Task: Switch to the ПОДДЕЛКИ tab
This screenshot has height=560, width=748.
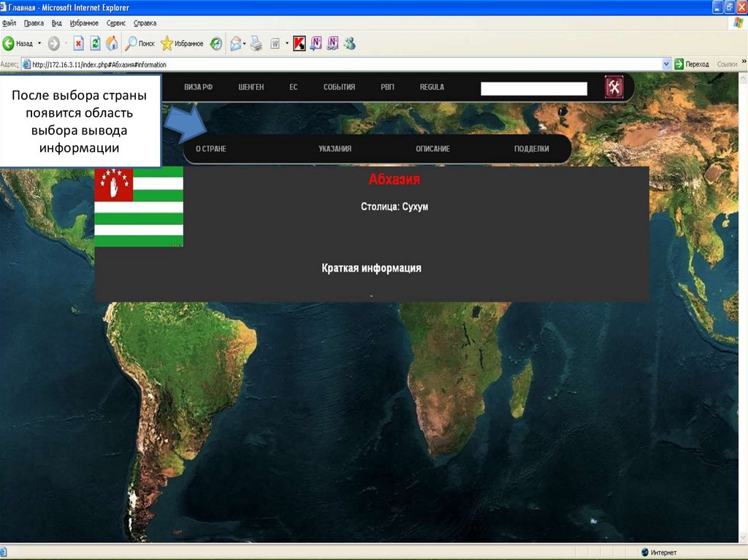Action: pyautogui.click(x=531, y=149)
